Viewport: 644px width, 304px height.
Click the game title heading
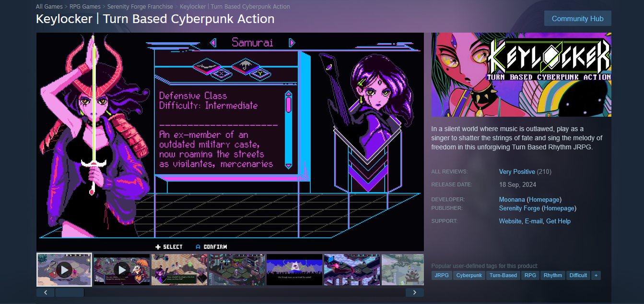click(x=155, y=19)
